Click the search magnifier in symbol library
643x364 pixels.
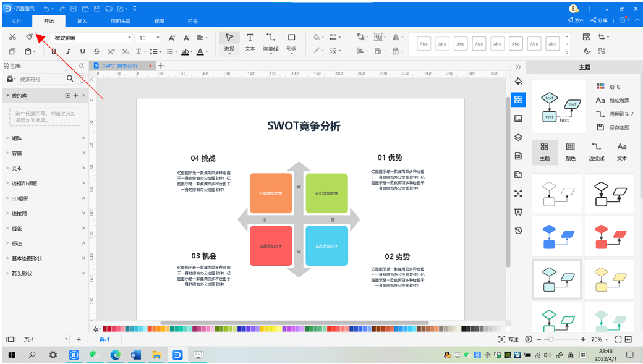[70, 78]
